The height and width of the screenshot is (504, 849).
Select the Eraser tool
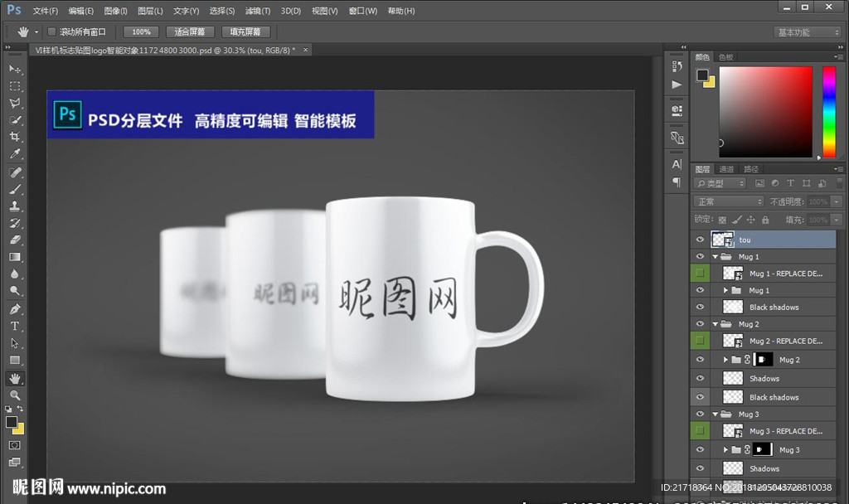point(15,240)
